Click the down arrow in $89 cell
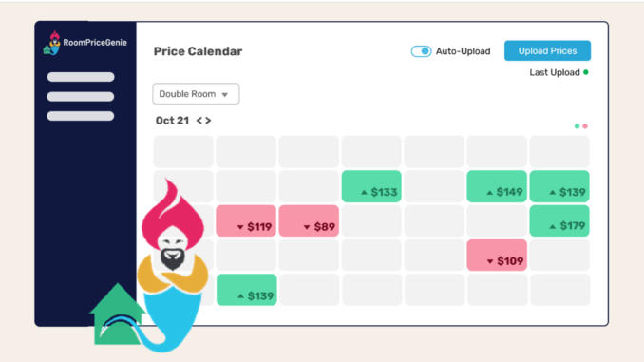Image resolution: width=644 pixels, height=362 pixels. coord(307,227)
